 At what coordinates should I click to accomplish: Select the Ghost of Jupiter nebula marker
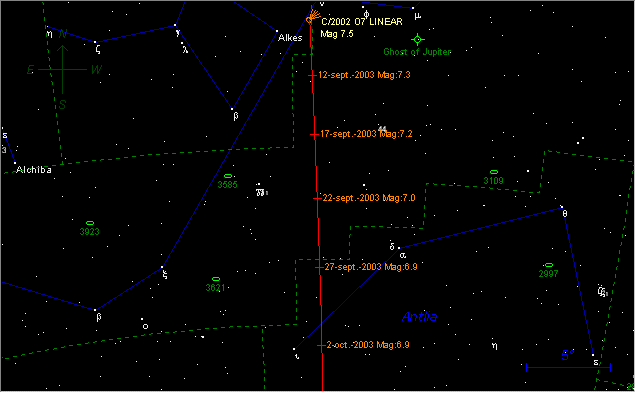(417, 39)
